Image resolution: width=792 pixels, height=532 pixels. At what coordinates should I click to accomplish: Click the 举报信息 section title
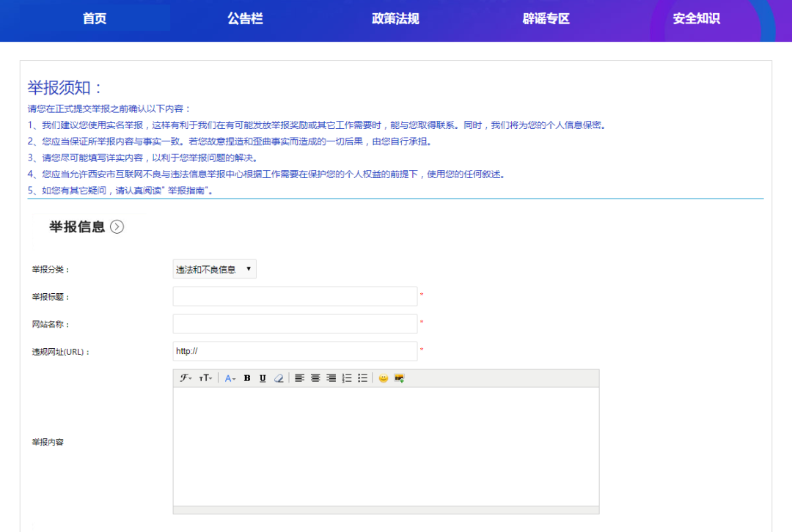point(77,226)
